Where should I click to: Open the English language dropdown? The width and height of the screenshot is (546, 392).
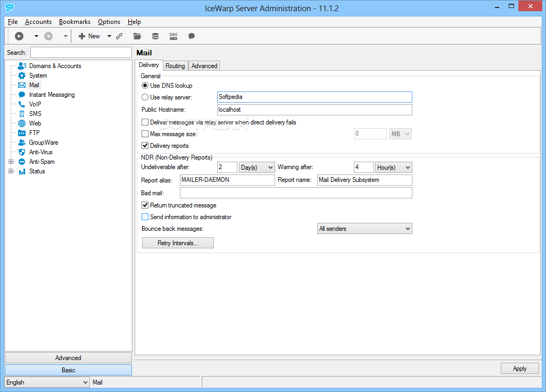47,382
